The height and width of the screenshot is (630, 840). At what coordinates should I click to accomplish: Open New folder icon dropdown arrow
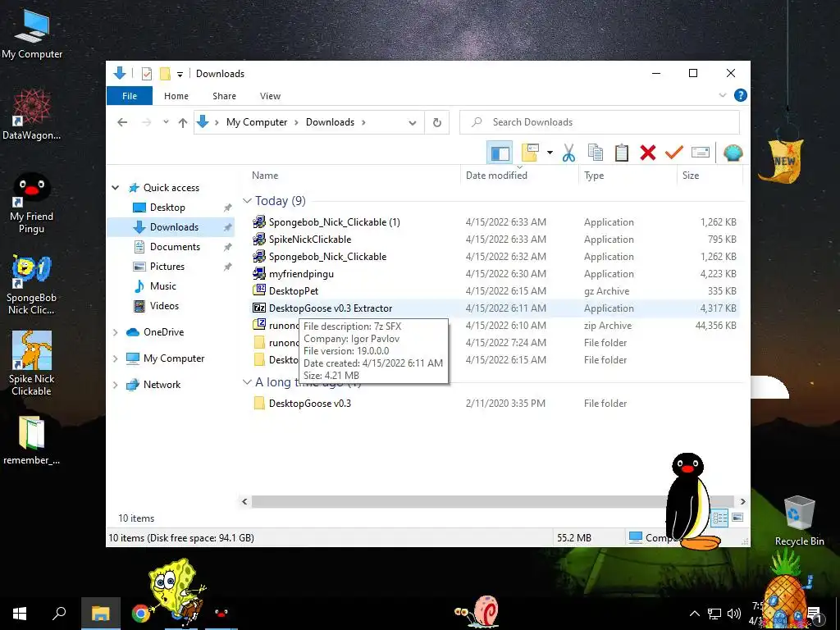pyautogui.click(x=550, y=153)
